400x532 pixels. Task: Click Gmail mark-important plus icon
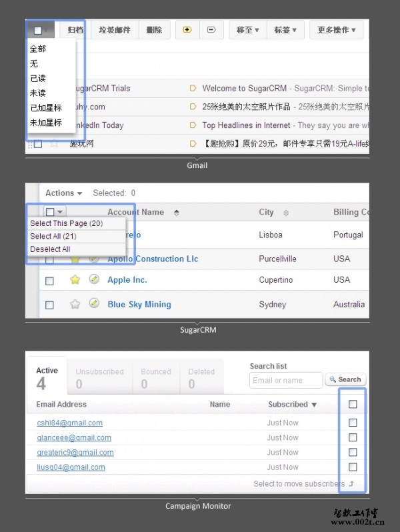[187, 30]
